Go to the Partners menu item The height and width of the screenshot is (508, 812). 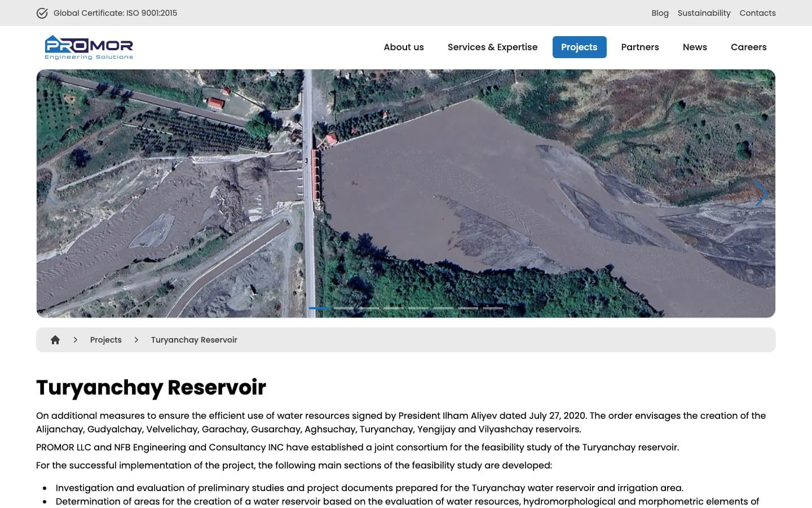(x=640, y=47)
